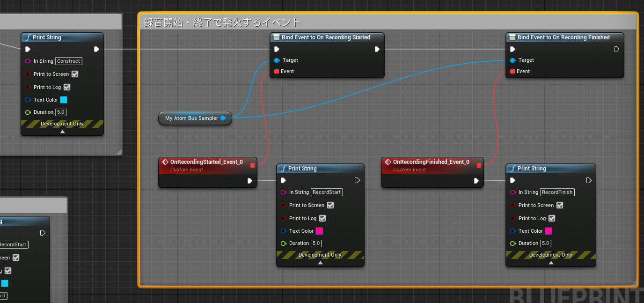The image size is (644, 303).
Task: Click Text Color pin on Construct Print String
Action: (28, 100)
